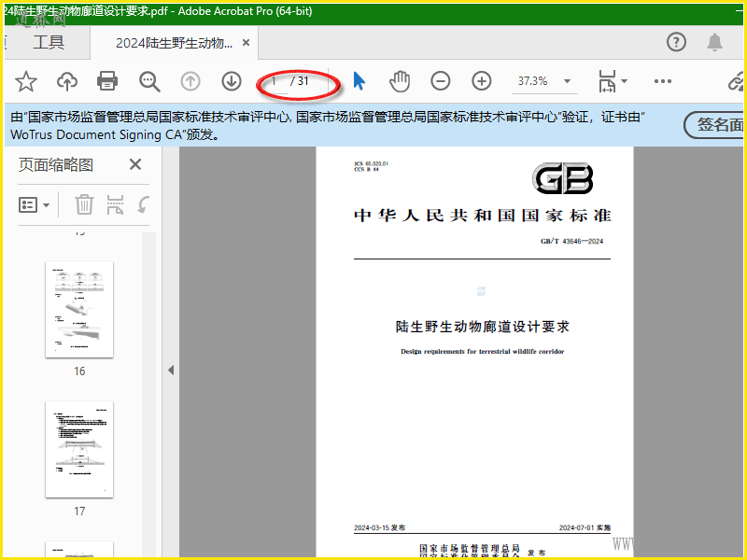Viewport: 747px width, 560px height.
Task: Click the share link icon
Action: click(736, 81)
